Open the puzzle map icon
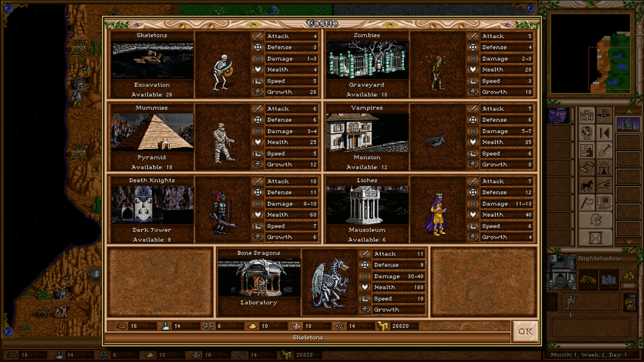The image size is (644, 362). pyautogui.click(x=586, y=150)
